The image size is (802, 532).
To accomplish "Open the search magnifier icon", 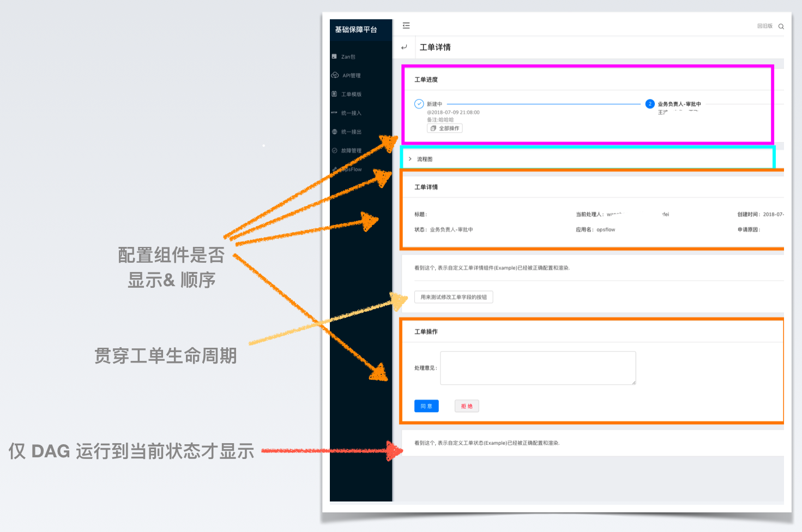I will (x=781, y=26).
